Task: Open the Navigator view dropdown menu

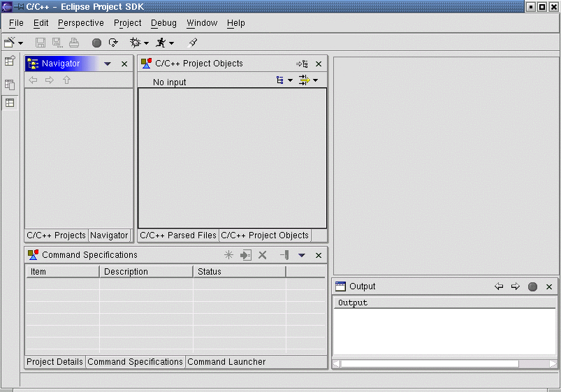Action: tap(108, 64)
